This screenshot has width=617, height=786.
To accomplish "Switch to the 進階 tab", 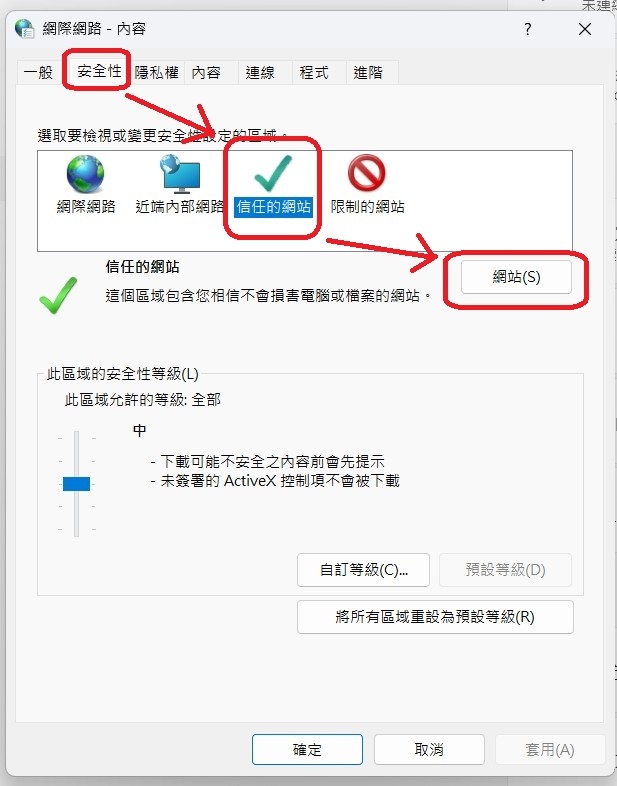I will point(368,73).
